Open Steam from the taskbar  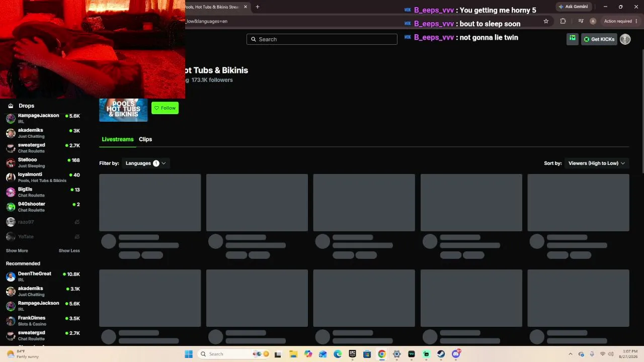coord(441,354)
